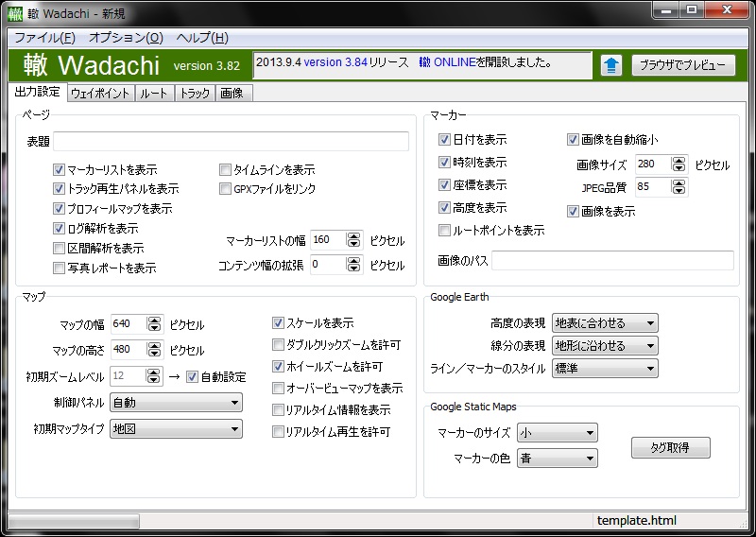The height and width of the screenshot is (537, 756).
Task: Open the ライン/マーカーのスタイル dropdown
Action: tap(605, 369)
